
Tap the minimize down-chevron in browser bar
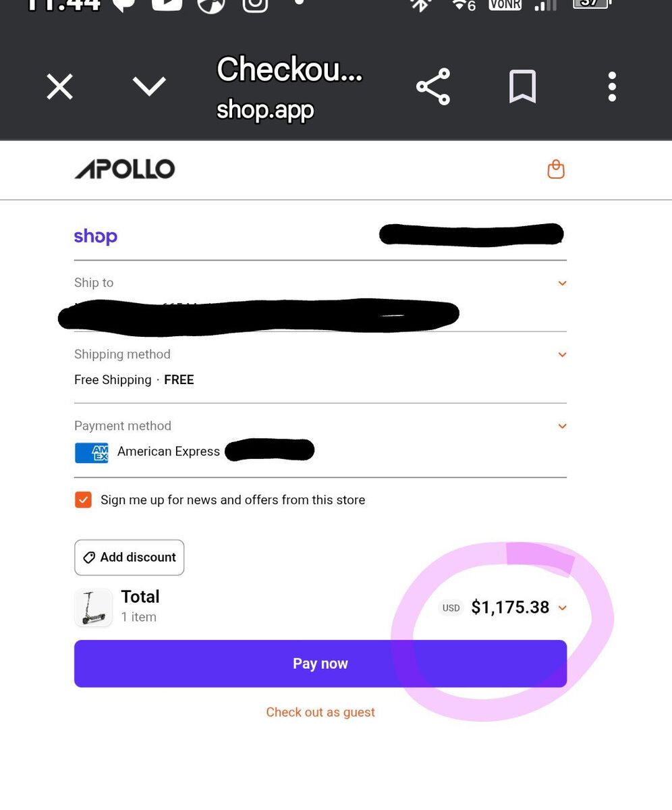pos(149,86)
